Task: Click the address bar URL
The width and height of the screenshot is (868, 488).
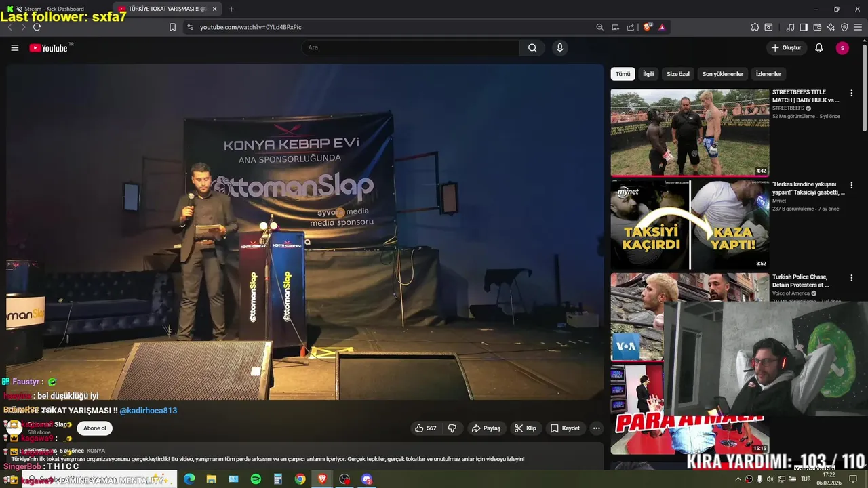Action: tap(251, 27)
